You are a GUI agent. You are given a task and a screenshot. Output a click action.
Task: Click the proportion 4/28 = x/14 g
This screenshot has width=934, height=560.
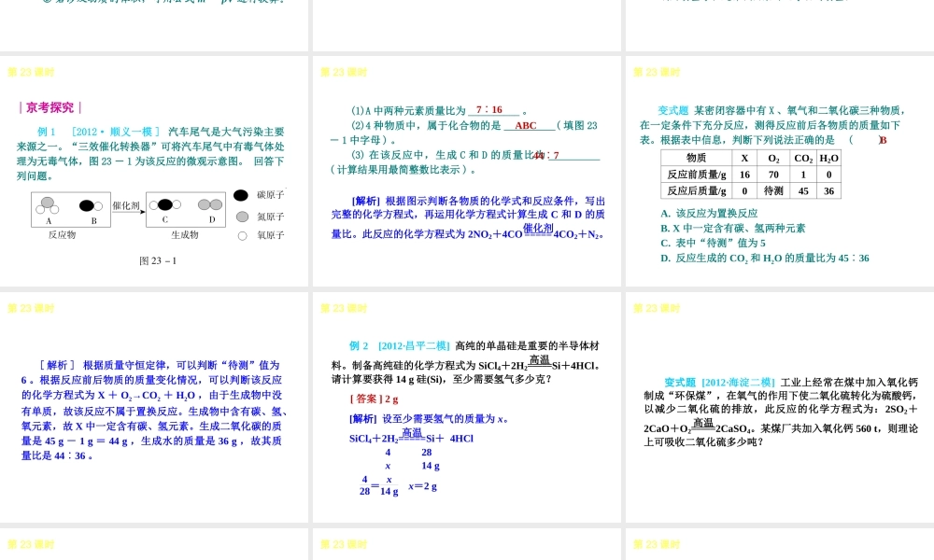(378, 485)
